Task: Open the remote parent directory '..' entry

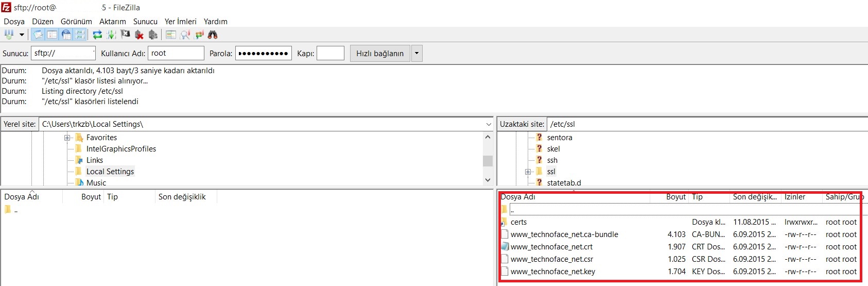Action: point(512,210)
